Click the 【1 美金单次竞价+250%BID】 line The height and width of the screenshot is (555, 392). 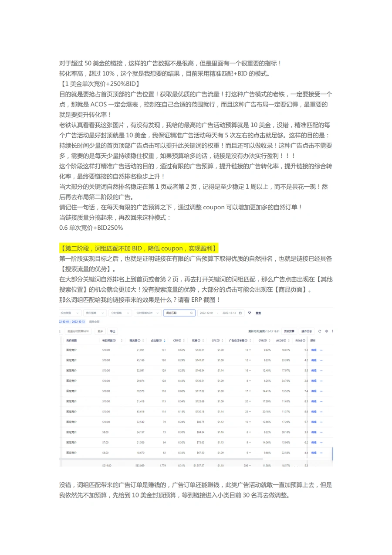[100, 83]
